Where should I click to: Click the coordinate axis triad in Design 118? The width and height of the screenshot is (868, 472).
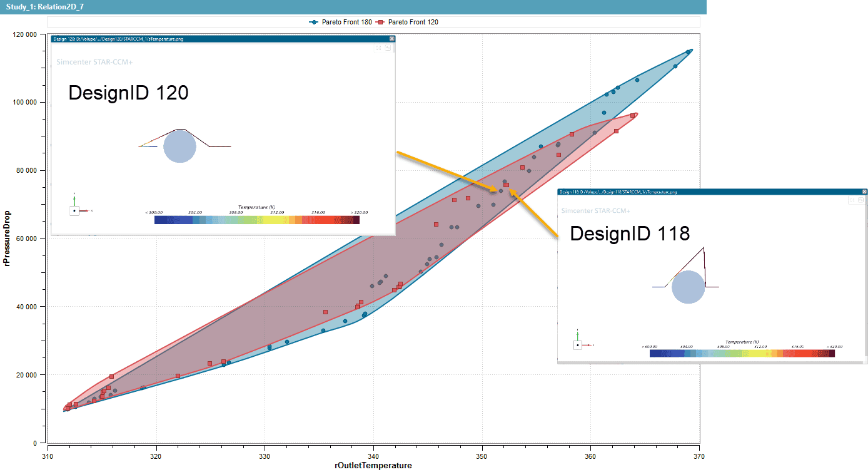[578, 344]
